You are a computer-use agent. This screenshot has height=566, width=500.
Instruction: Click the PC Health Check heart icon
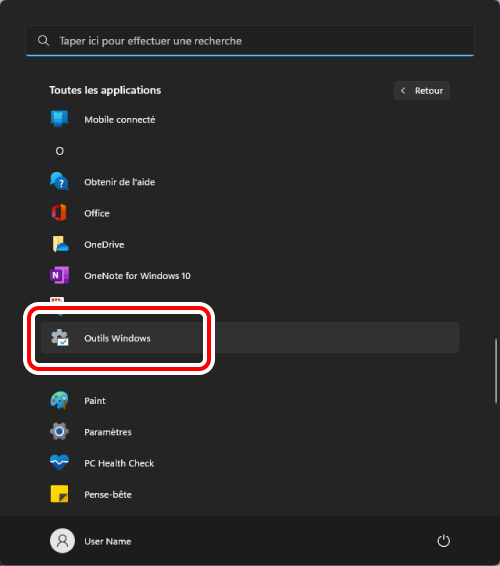click(59, 462)
